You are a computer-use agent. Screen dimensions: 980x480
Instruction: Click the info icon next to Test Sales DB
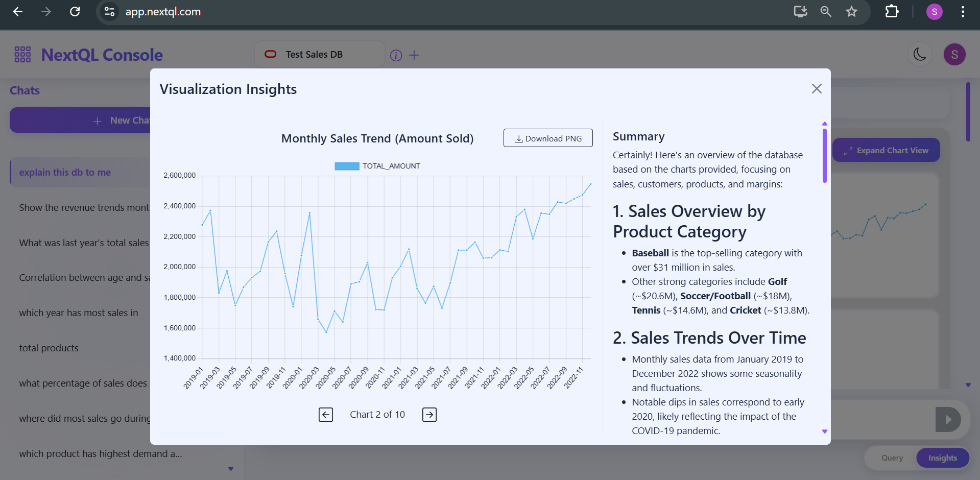(x=396, y=55)
